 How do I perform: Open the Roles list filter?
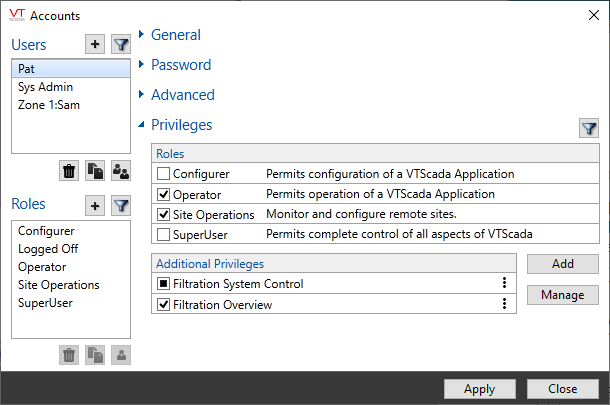point(121,205)
